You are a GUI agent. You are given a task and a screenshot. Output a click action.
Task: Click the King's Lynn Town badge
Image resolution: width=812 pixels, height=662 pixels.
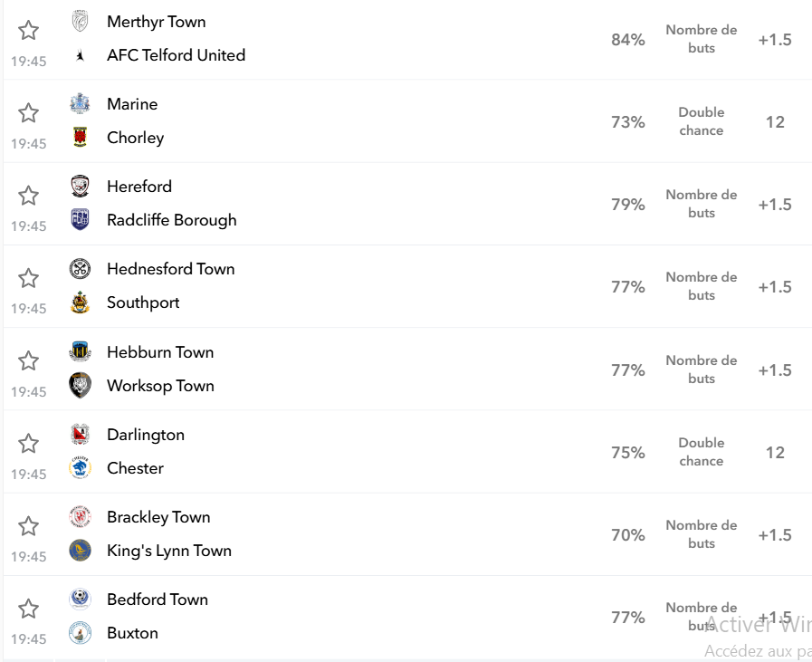(80, 550)
